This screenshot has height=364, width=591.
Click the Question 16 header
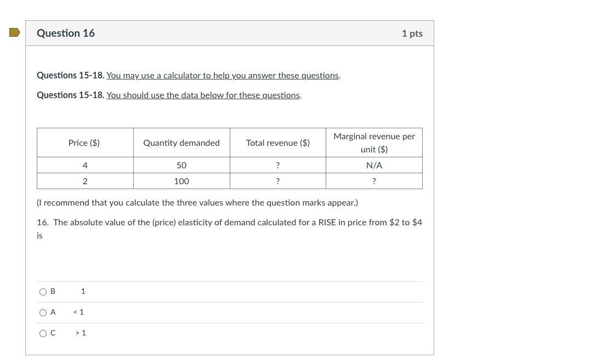pos(66,33)
